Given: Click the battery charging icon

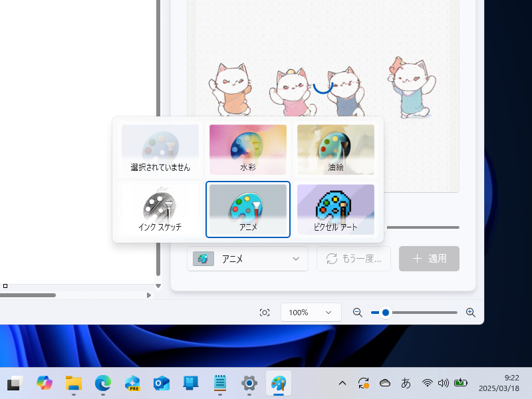Looking at the screenshot, I should coord(461,383).
